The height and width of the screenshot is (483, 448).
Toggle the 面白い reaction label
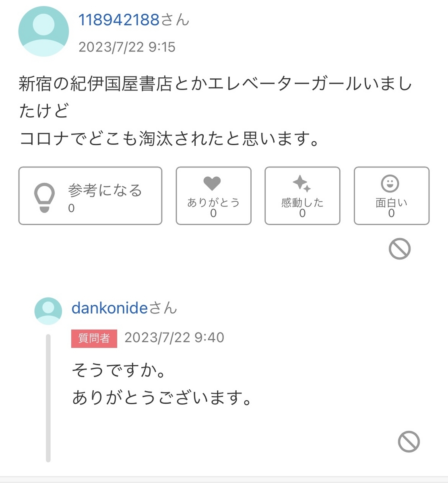click(x=391, y=202)
